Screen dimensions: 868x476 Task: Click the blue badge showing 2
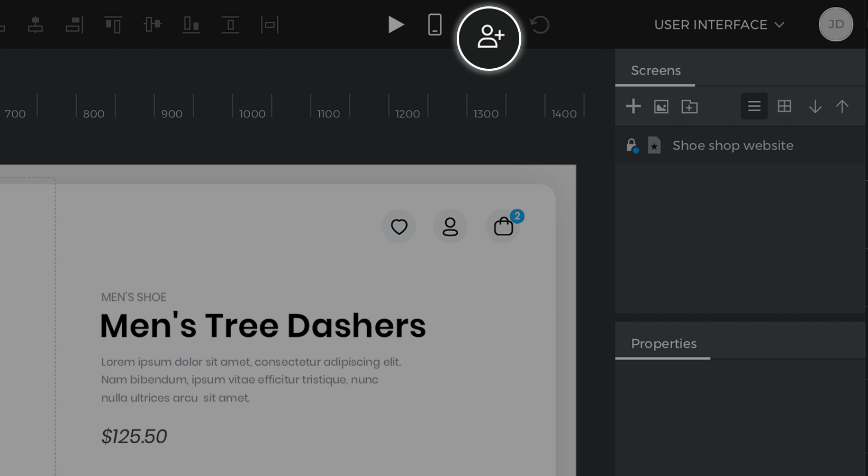tap(517, 216)
